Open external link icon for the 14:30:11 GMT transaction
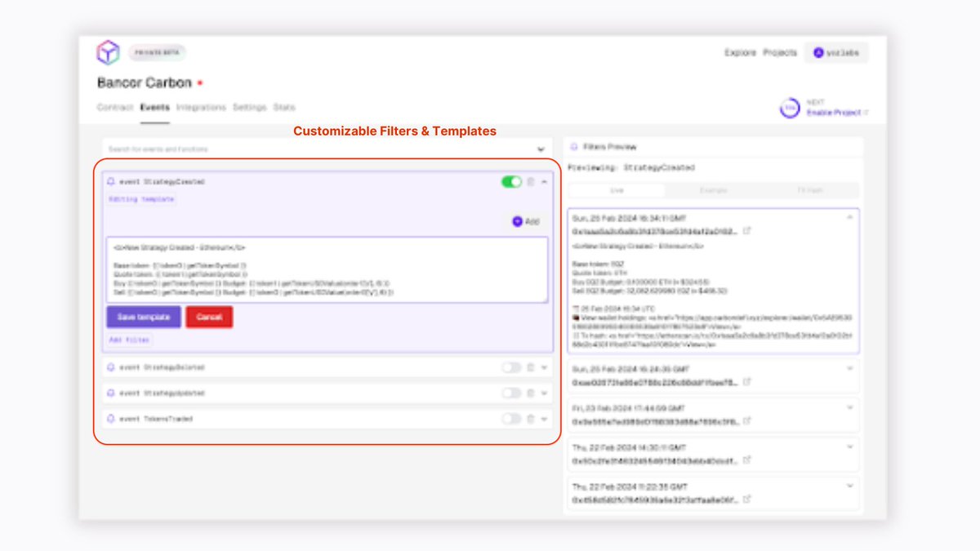This screenshot has height=551, width=980. point(747,460)
